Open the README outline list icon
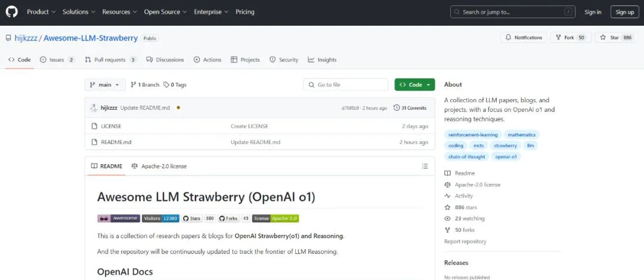This screenshot has height=280, width=644. click(x=425, y=166)
